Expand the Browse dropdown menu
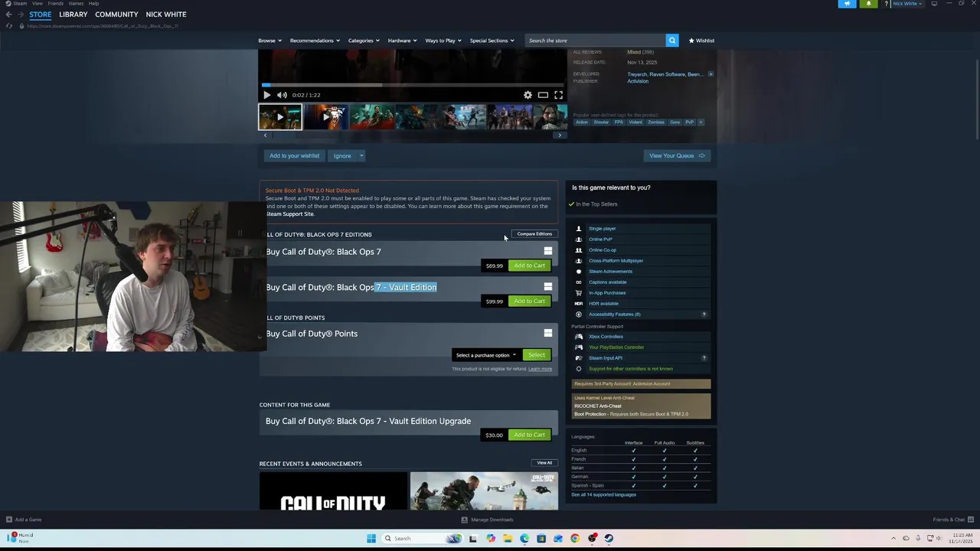Screen dimensions: 980x551 click(269, 41)
